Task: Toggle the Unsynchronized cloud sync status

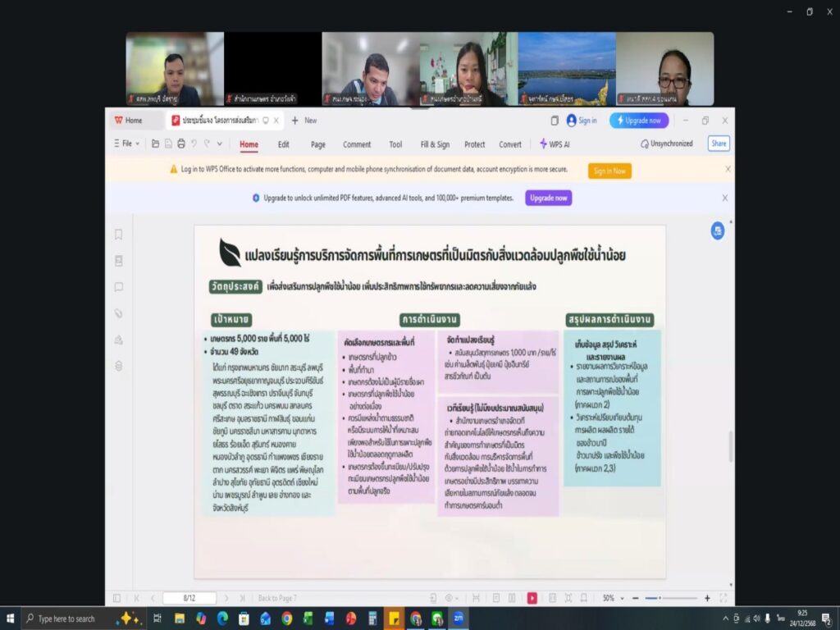Action: click(x=666, y=144)
